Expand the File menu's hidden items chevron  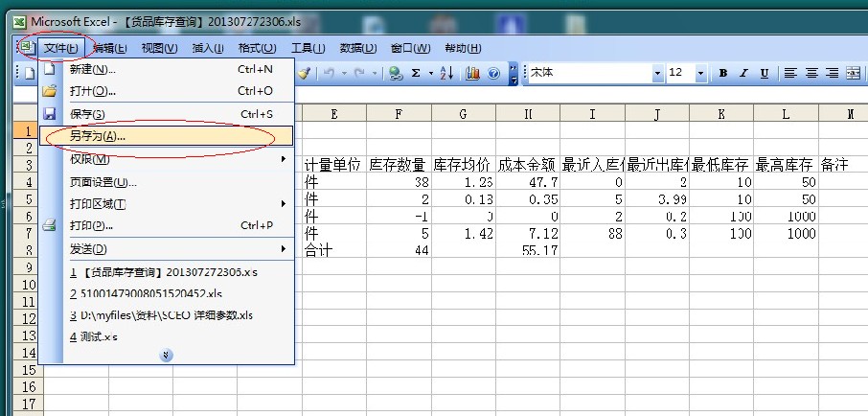coord(167,355)
